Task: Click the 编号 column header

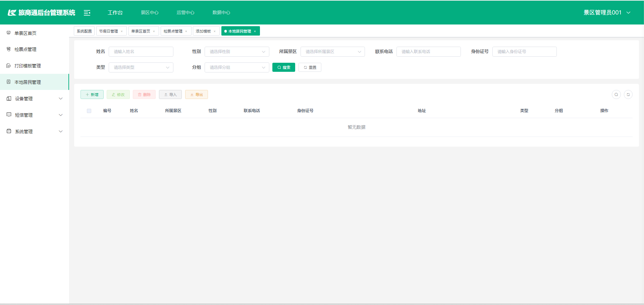Action: click(107, 111)
